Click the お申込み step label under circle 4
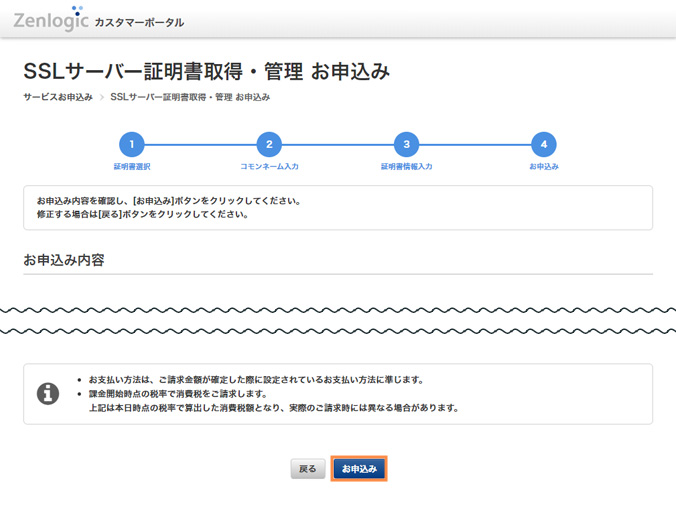Image resolution: width=676 pixels, height=518 pixels. pos(544,166)
